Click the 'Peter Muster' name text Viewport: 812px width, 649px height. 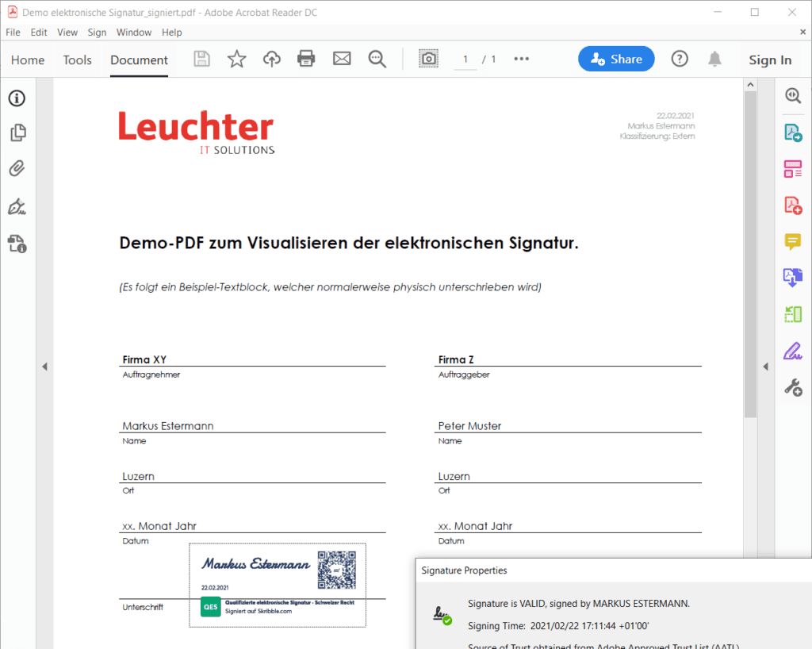(469, 426)
